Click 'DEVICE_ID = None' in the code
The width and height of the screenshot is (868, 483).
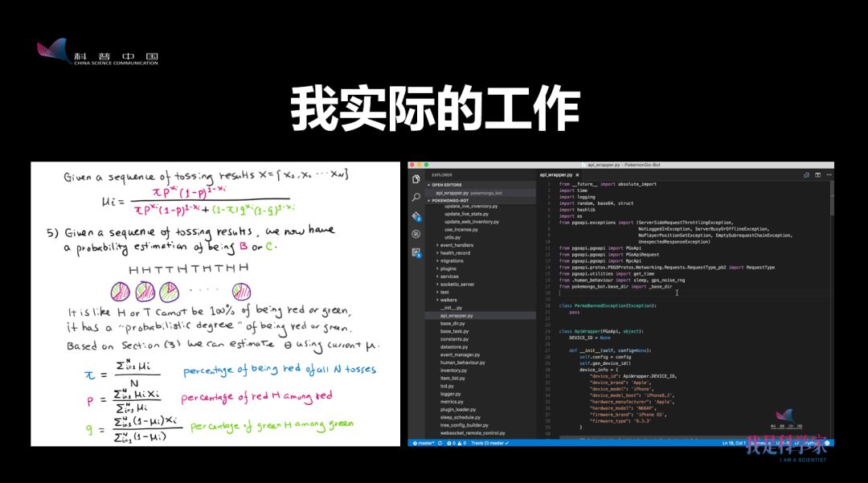point(590,338)
